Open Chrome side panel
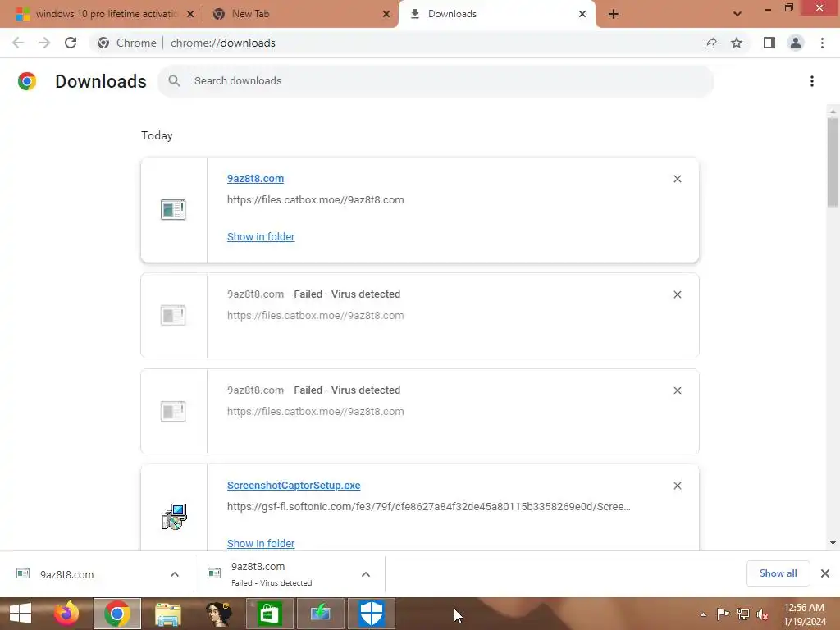The image size is (840, 630). coord(769,43)
